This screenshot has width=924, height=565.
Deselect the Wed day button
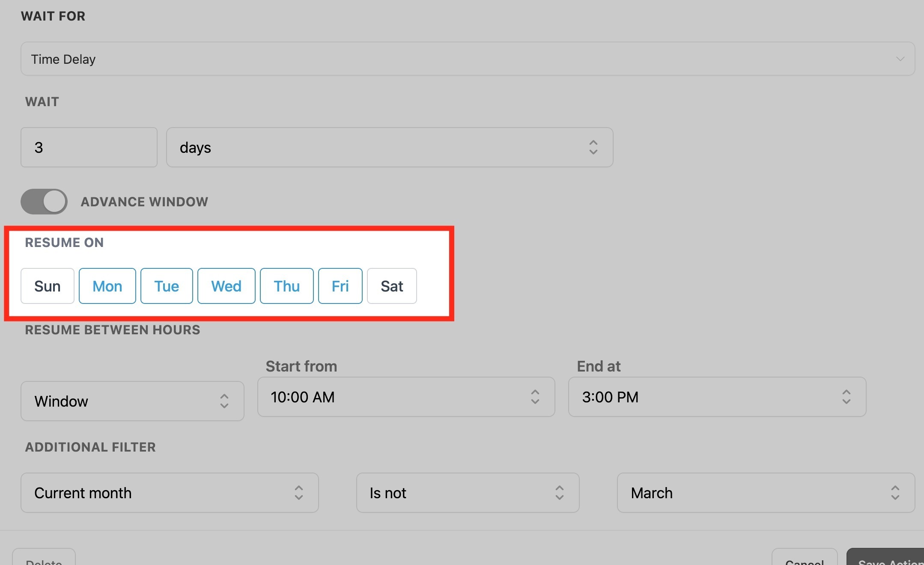click(226, 286)
